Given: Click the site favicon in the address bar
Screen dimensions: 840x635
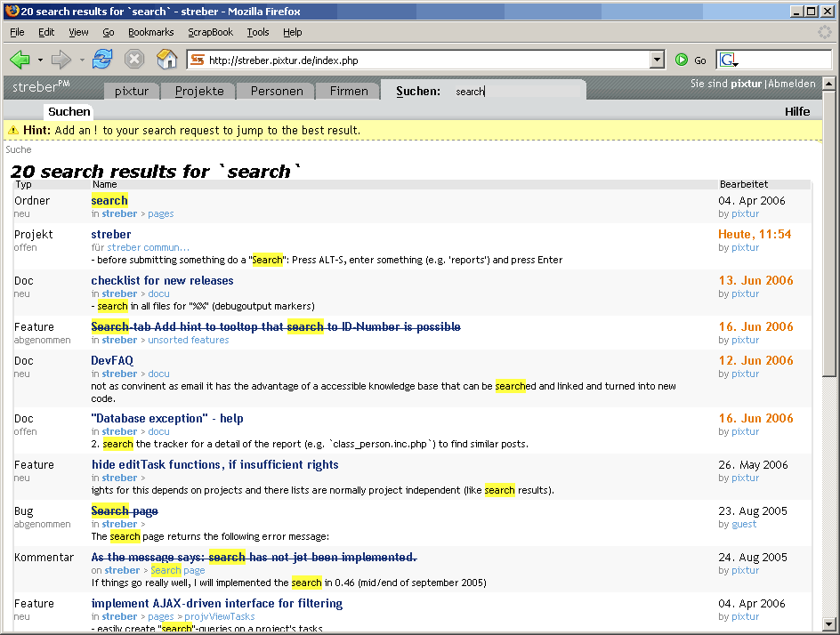Looking at the screenshot, I should click(198, 60).
